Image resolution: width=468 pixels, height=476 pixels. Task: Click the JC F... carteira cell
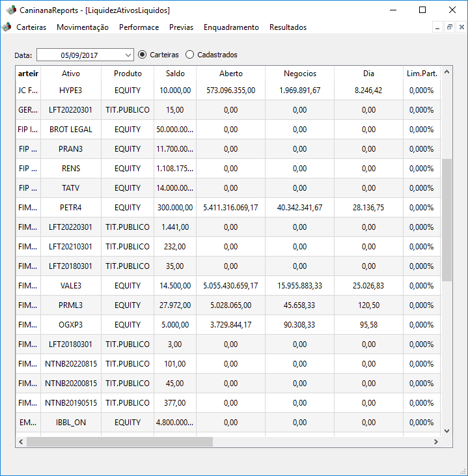28,91
